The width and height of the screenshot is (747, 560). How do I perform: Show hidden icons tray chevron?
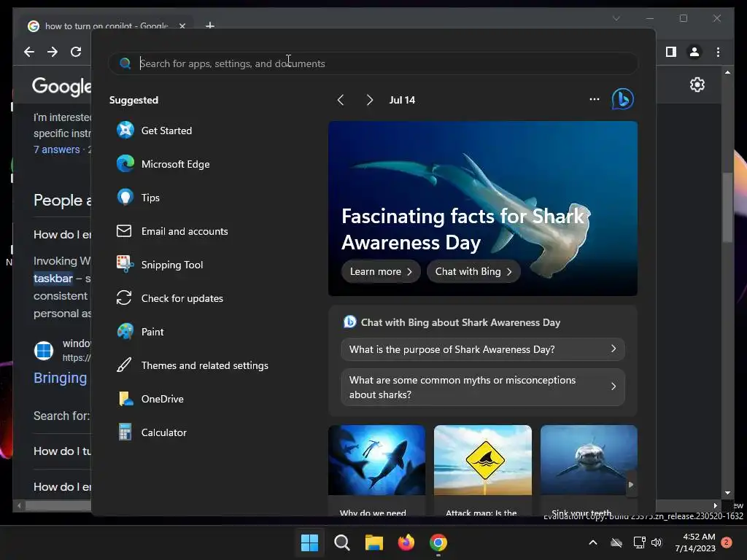[592, 542]
